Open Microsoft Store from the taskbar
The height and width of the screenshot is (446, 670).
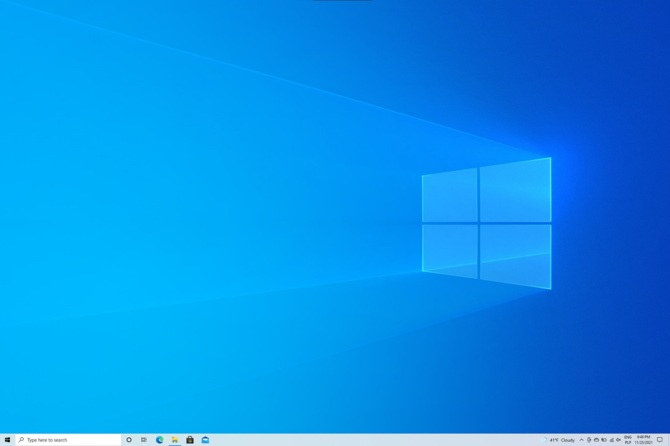pos(190,440)
